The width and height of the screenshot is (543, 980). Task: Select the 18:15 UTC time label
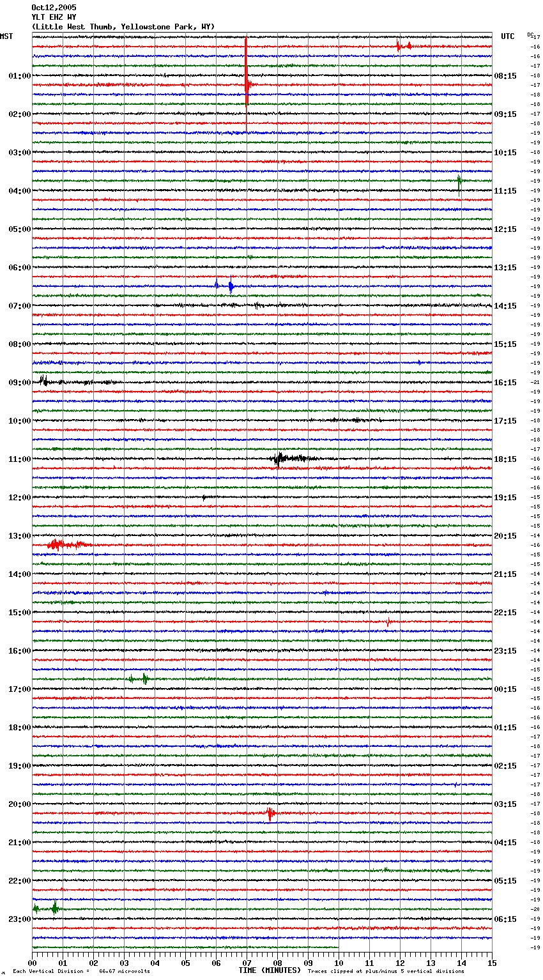(x=505, y=459)
